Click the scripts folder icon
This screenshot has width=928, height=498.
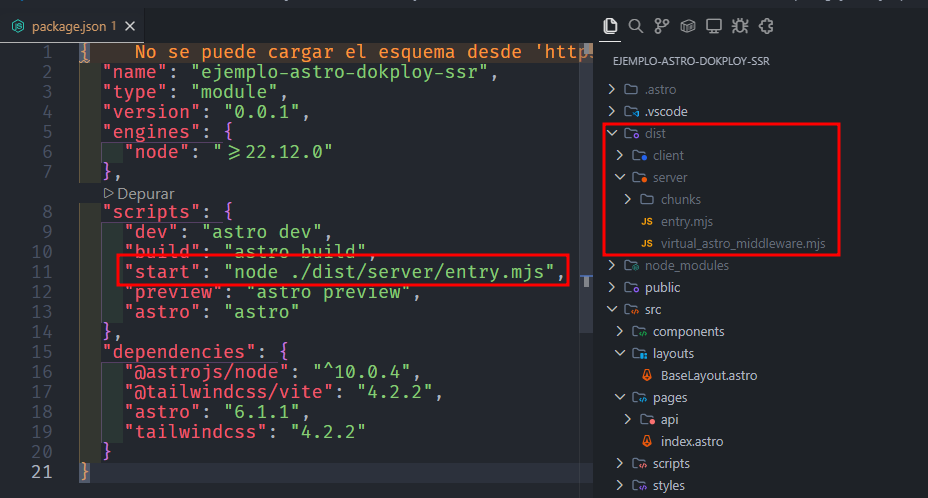[639, 463]
